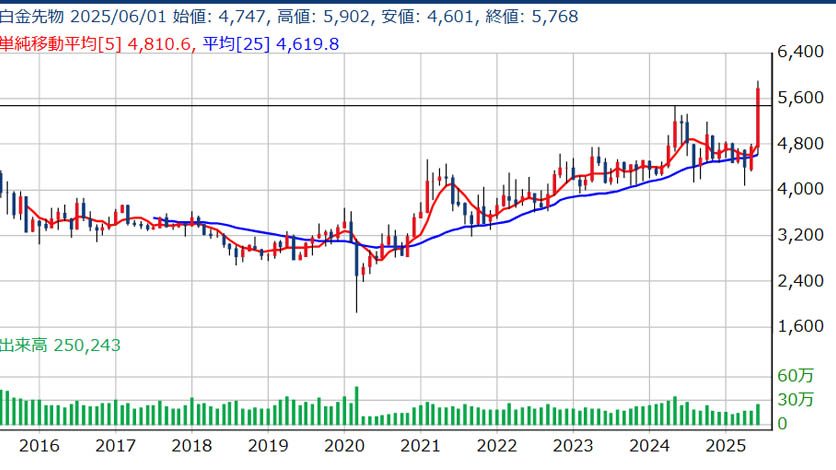Viewport: 836px width, 470px height.
Task: Click the 2023 year label
Action: coord(573,445)
